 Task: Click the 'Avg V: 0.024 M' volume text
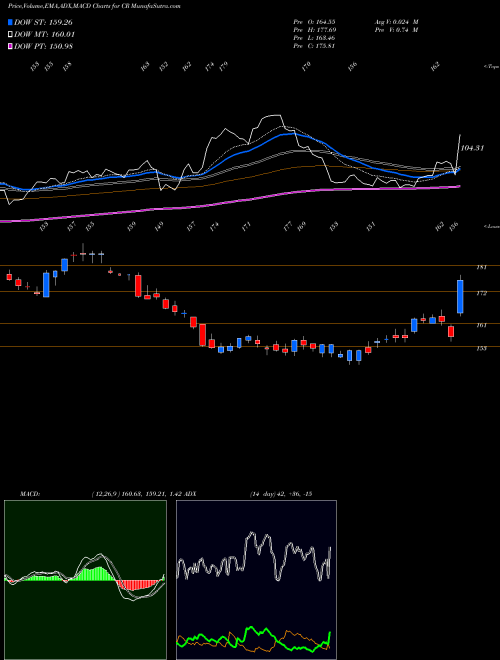tap(396, 22)
